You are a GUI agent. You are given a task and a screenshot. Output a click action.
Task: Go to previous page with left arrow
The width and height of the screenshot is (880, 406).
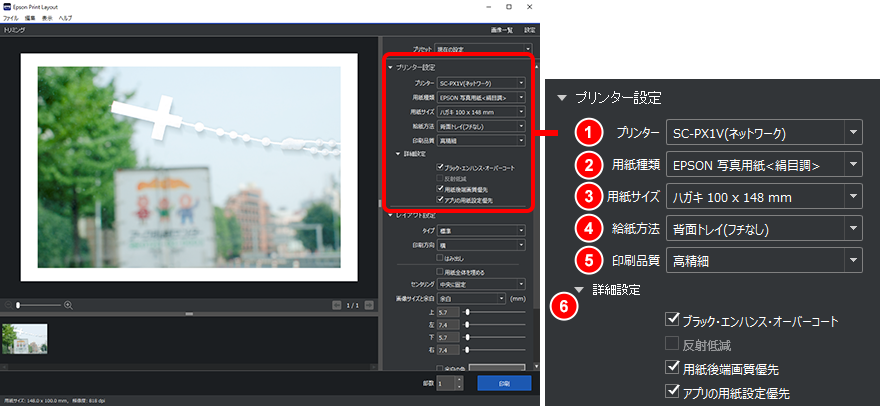(338, 304)
